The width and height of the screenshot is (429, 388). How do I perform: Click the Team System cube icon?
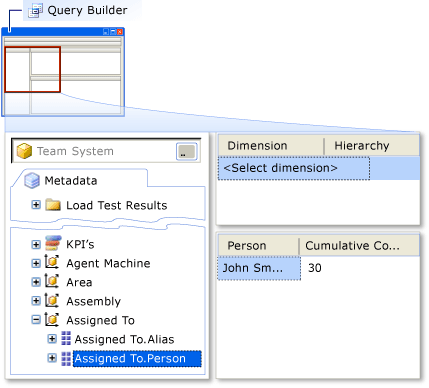[x=24, y=151]
